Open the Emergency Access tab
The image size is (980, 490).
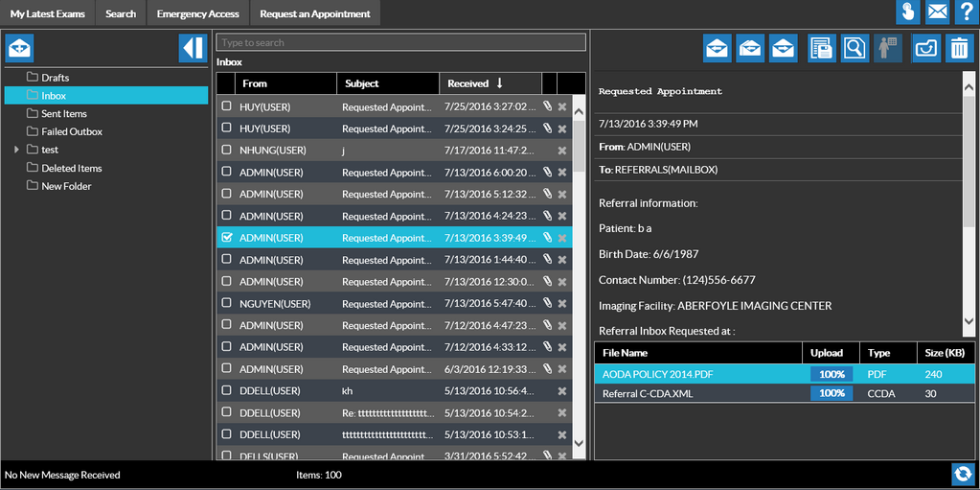197,13
